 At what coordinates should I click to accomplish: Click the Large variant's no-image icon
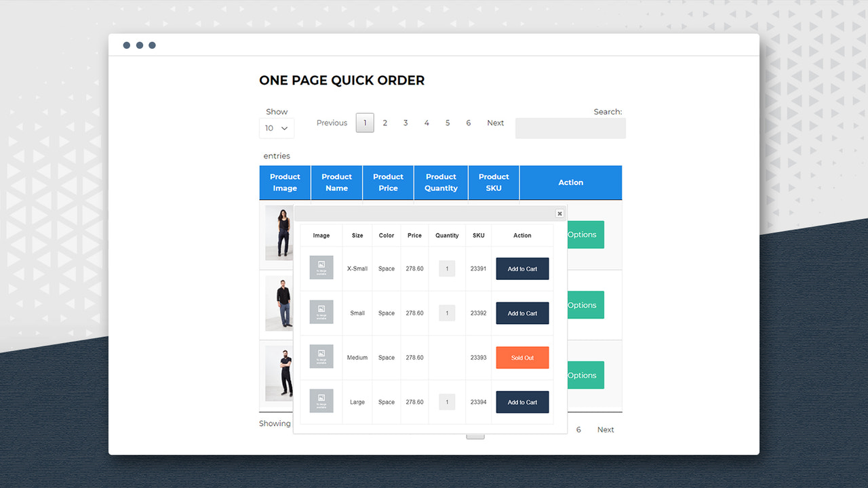(x=321, y=401)
